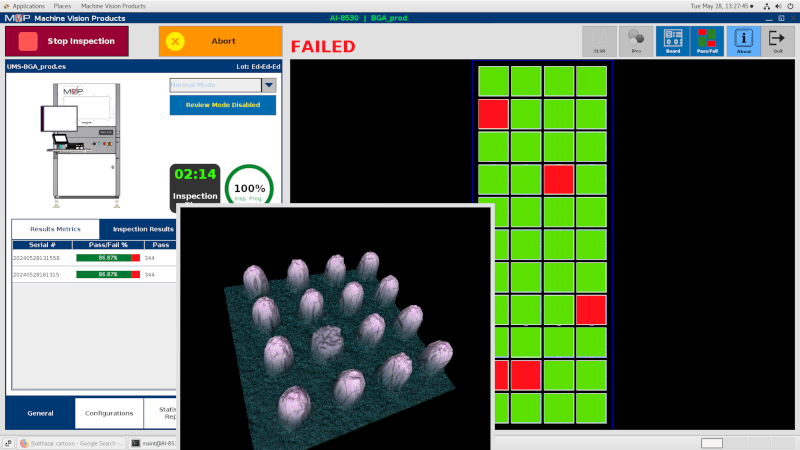
Task: Abort the current inspection
Action: point(220,41)
